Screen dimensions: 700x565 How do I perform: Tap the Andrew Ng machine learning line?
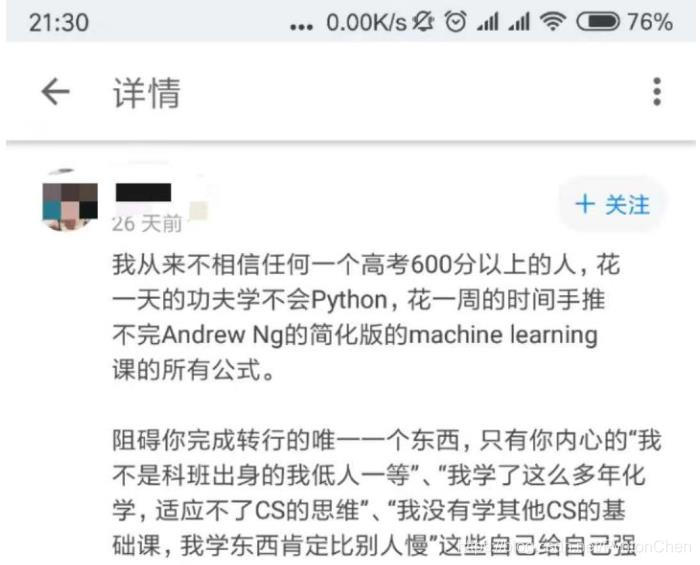[355, 335]
